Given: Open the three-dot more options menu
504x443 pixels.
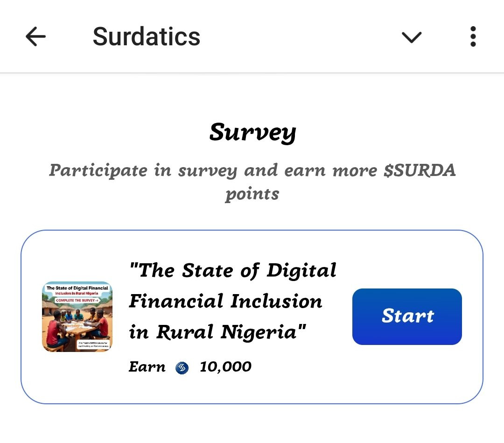Looking at the screenshot, I should (473, 36).
